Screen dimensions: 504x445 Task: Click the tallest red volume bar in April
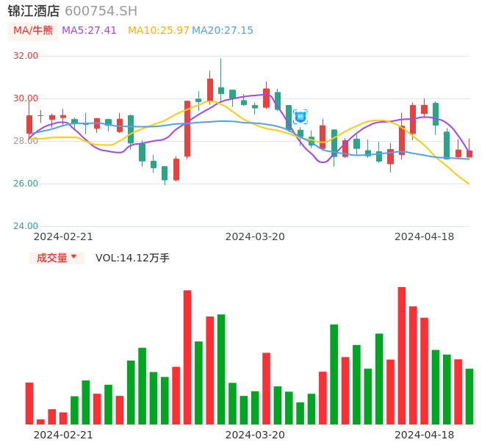pyautogui.click(x=402, y=355)
